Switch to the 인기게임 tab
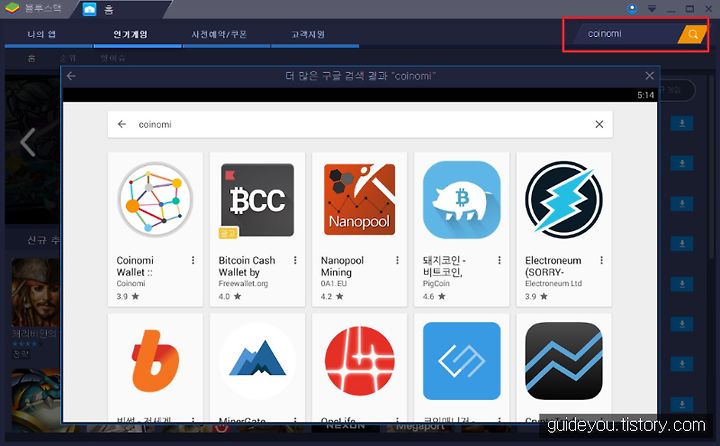720x446 pixels. click(130, 34)
